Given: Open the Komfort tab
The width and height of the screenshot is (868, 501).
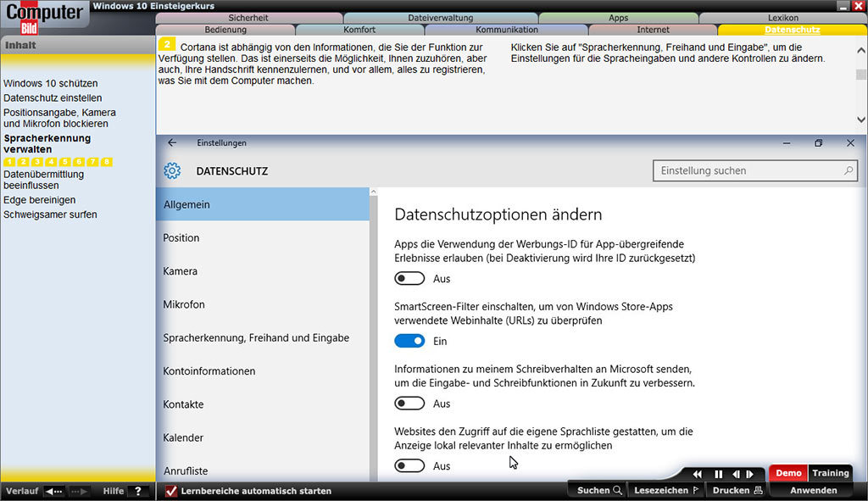Looking at the screenshot, I should click(359, 30).
